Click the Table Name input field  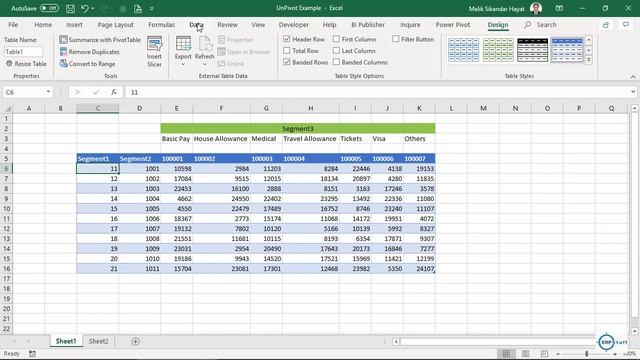[23, 52]
